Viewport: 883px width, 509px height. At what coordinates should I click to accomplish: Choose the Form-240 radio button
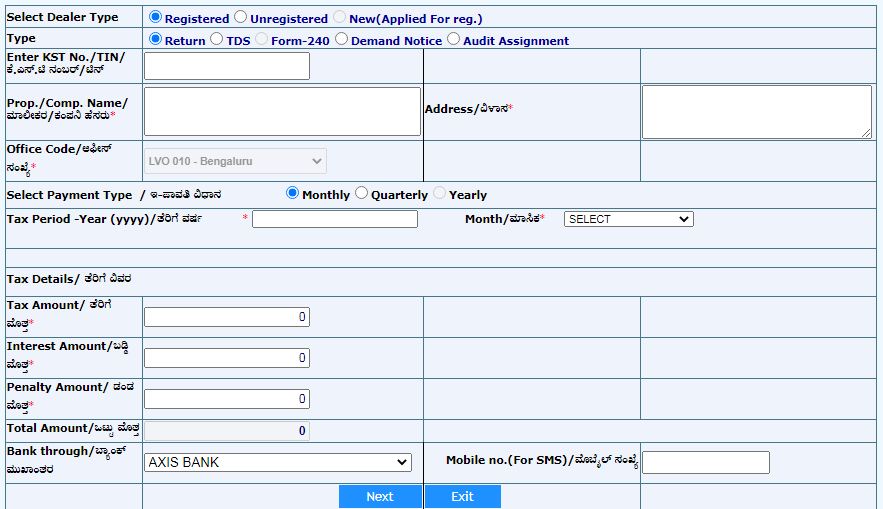coord(261,39)
